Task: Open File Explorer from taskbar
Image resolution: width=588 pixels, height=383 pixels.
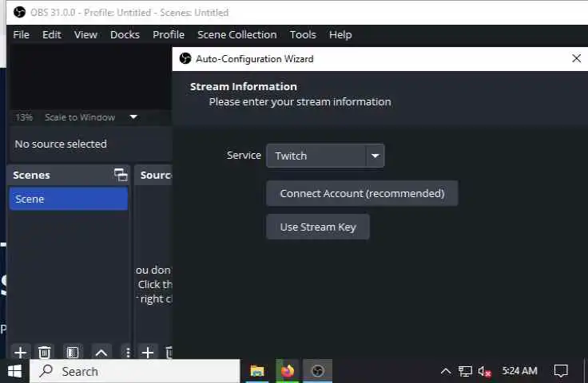Action: coord(257,371)
